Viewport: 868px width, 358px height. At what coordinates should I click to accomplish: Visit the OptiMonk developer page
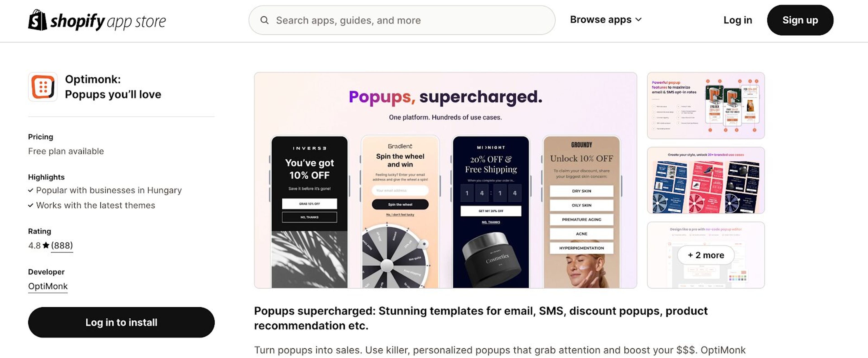(x=48, y=286)
